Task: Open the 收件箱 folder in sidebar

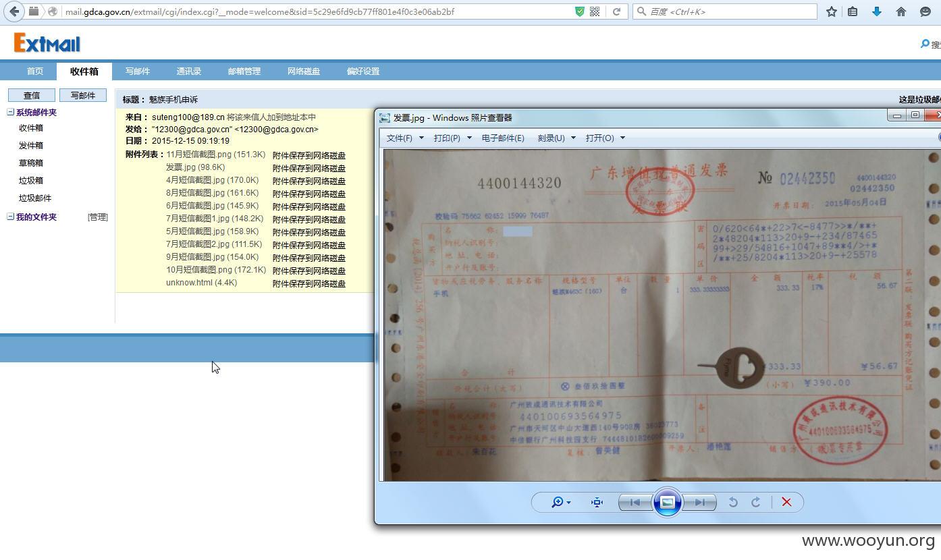Action: click(x=31, y=128)
